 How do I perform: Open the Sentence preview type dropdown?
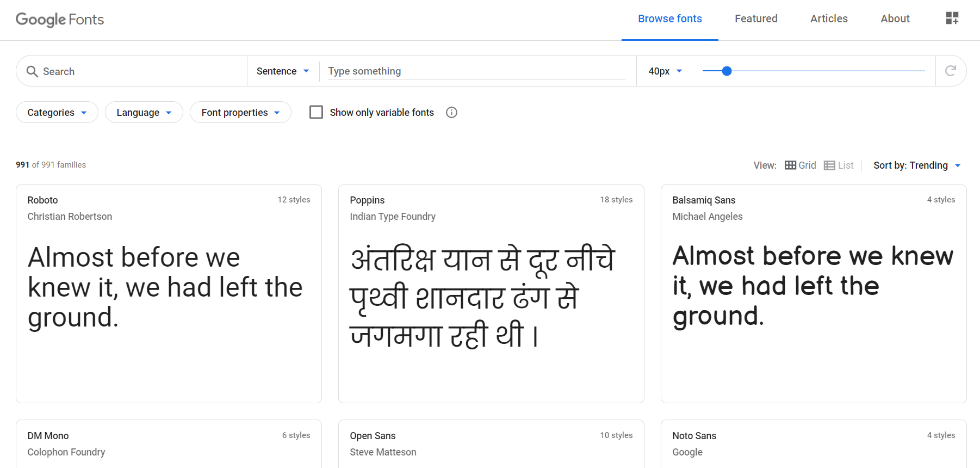(x=283, y=71)
